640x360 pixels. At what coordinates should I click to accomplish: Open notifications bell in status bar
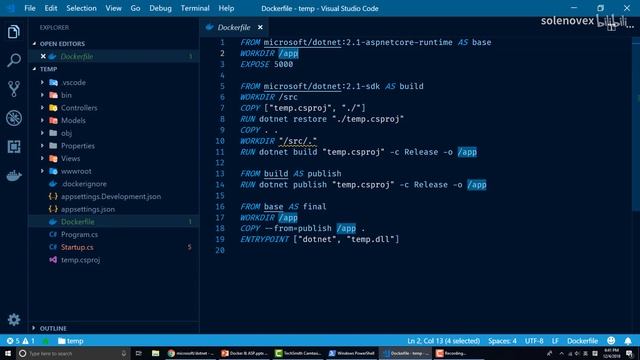pos(628,340)
